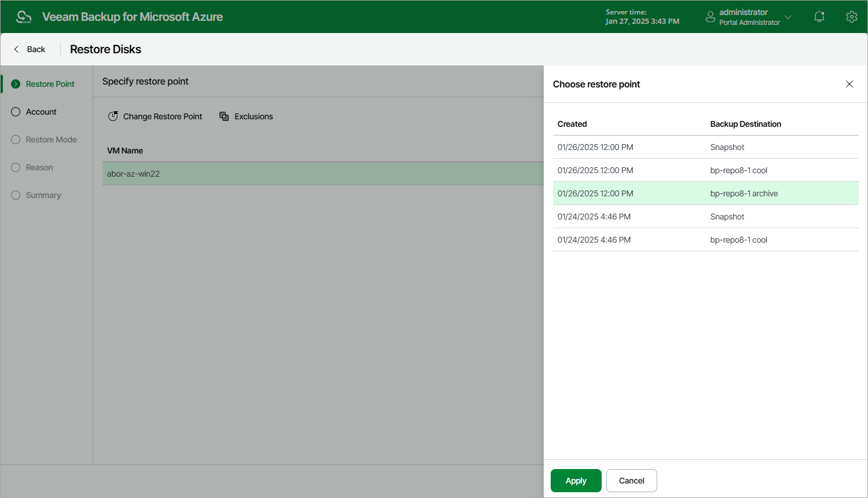The image size is (868, 498).
Task: Open the Exclusions label
Action: click(x=254, y=116)
